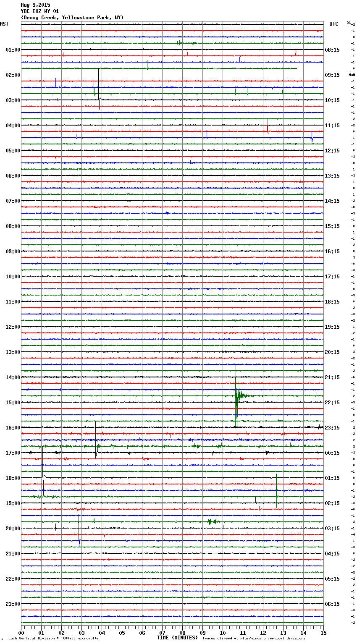This screenshot has height=644, width=357.
Task: Click the 04:15 UTC time label
Action: 332,554
